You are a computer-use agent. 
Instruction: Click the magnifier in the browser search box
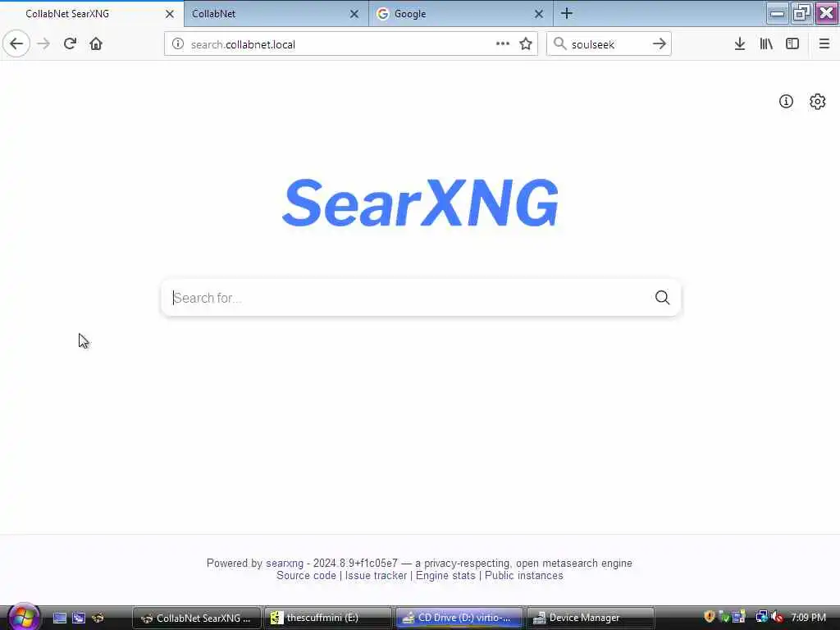point(559,44)
